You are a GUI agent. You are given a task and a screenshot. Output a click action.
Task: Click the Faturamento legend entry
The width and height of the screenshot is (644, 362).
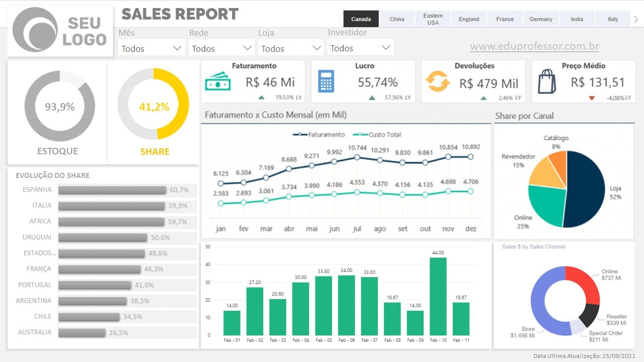click(x=319, y=135)
